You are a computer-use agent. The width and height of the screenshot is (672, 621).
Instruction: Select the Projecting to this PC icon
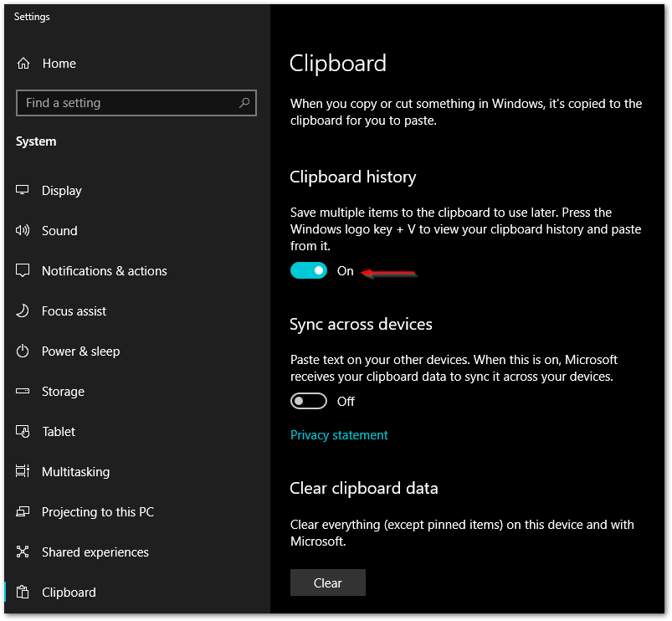pos(22,511)
